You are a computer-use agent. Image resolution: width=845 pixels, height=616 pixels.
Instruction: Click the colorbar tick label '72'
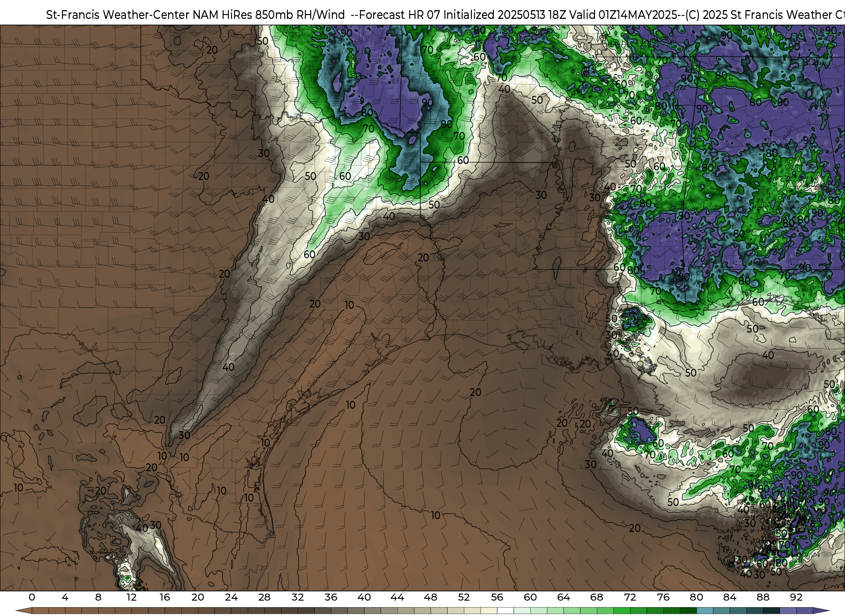click(630, 597)
